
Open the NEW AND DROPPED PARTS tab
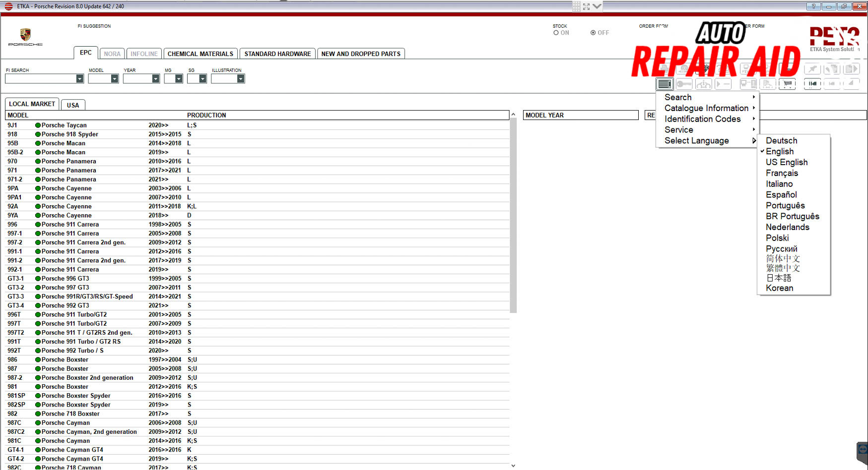361,54
